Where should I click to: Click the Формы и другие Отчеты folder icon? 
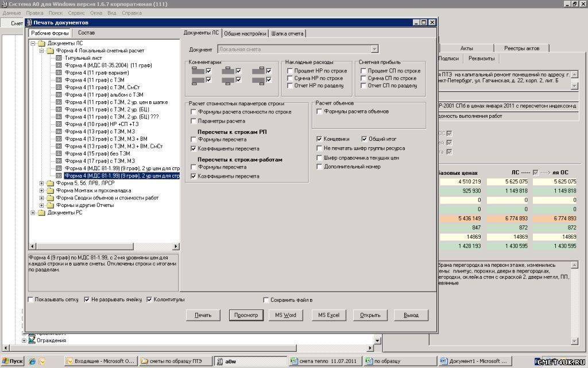51,205
